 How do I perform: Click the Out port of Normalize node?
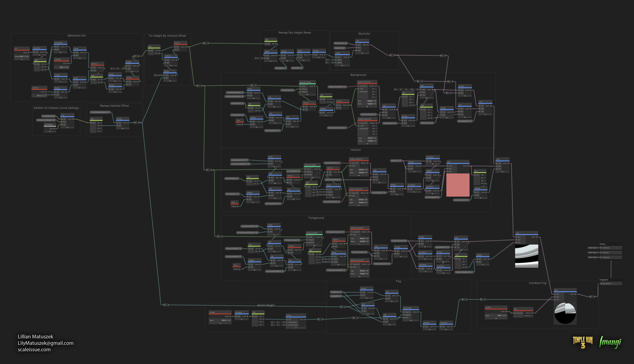(45, 52)
